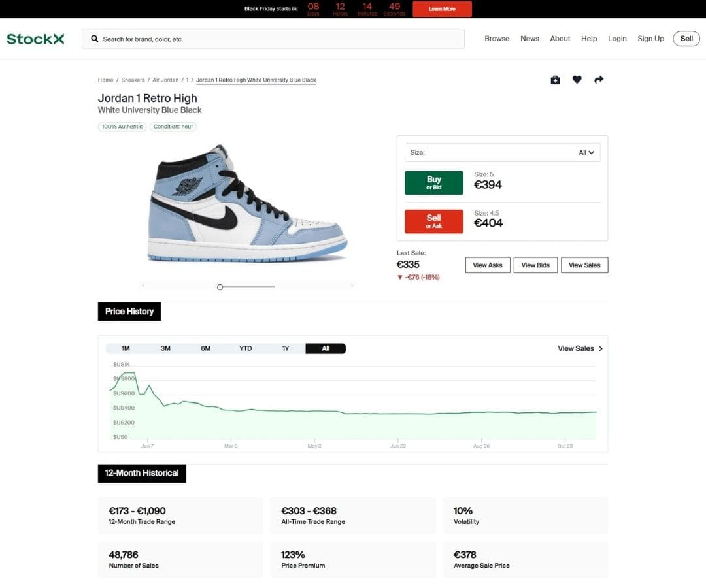Click the €335 last sale price
This screenshot has width=706, height=588.
coord(408,265)
